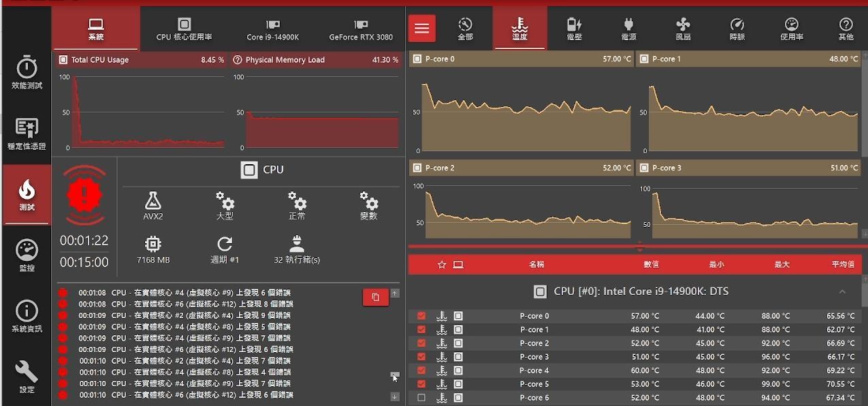This screenshot has height=406, width=868.
Task: Open the red hamburger menu
Action: pyautogui.click(x=422, y=28)
